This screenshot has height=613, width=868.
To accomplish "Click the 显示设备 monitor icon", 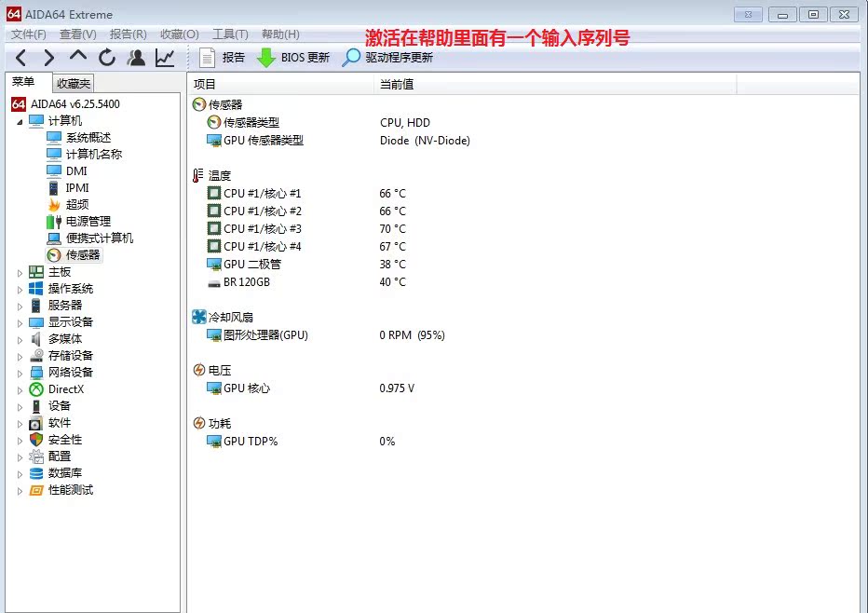I will (36, 322).
